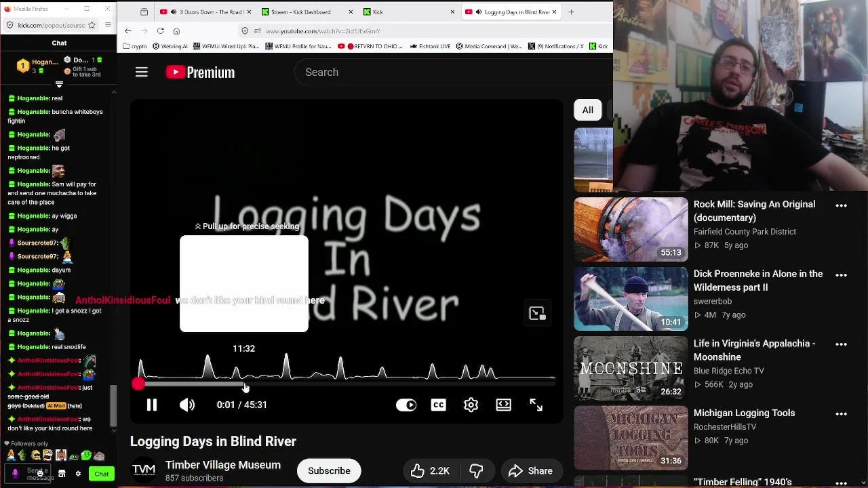Open a new browser tab
This screenshot has height=488, width=868.
571,12
